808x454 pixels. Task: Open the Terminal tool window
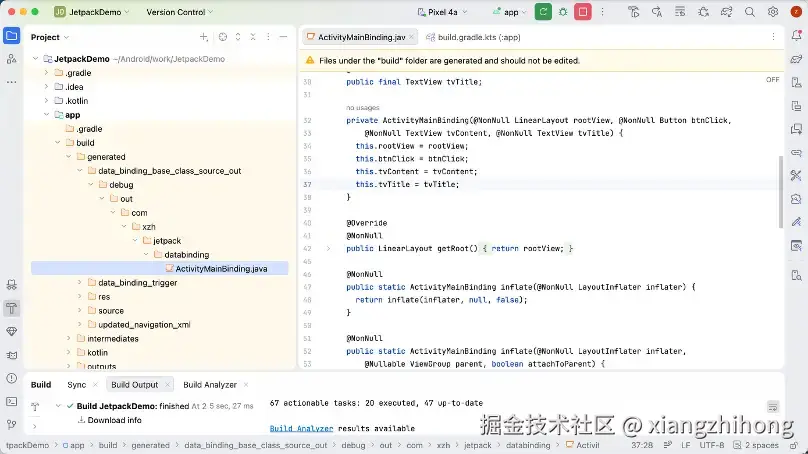coord(11,401)
